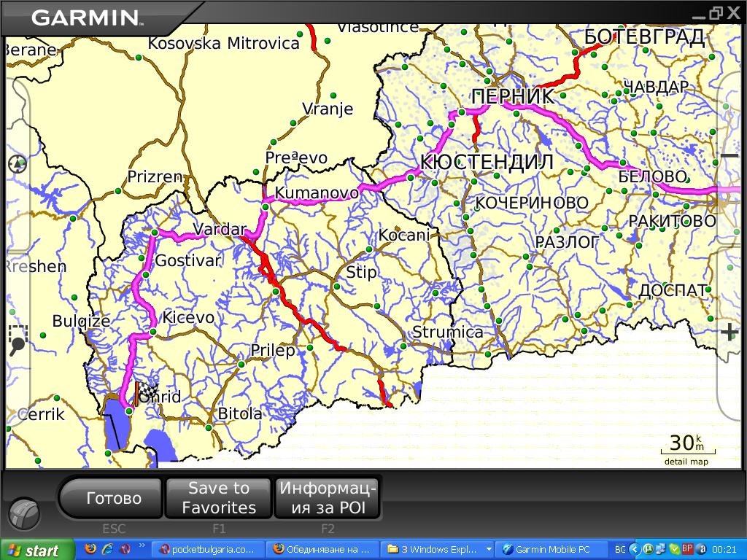
Task: Click the Cerrik map label
Action: click(x=41, y=414)
